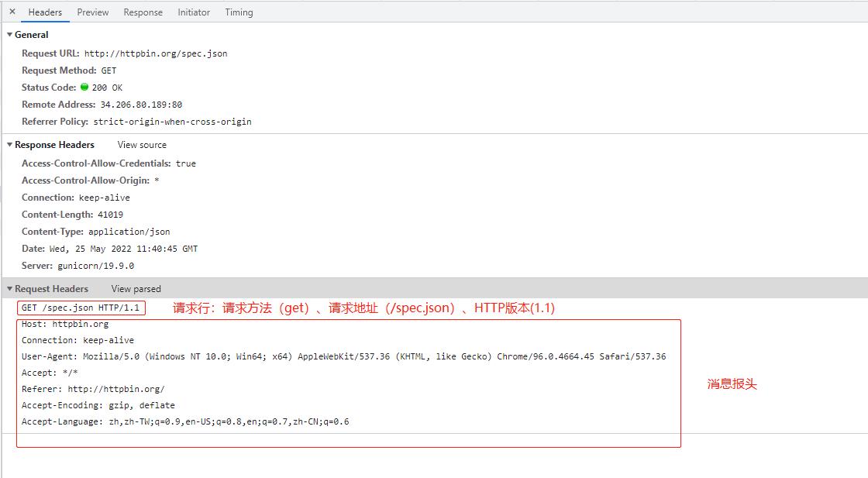
Task: Click the request line GET /spec.json HTTP/1.1
Action: click(x=80, y=307)
